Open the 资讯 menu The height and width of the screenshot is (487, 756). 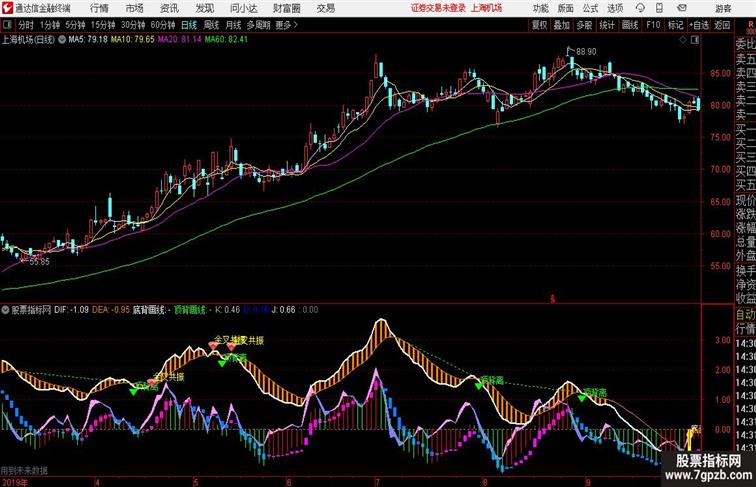click(x=169, y=8)
